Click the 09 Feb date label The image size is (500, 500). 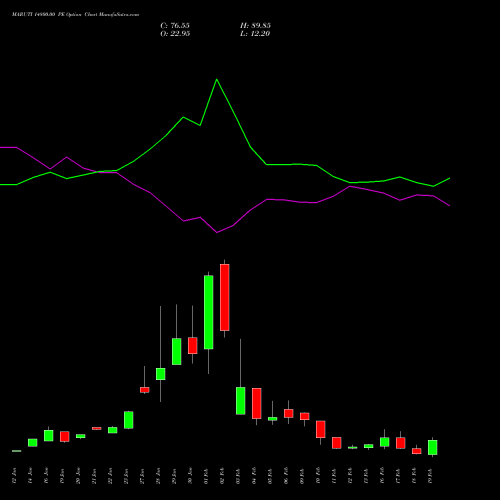[302, 476]
